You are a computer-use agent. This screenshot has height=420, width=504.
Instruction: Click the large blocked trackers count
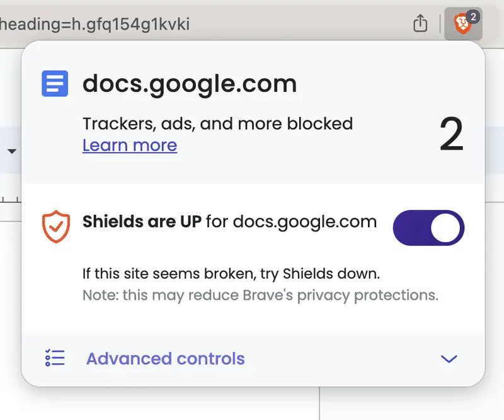[x=451, y=135]
